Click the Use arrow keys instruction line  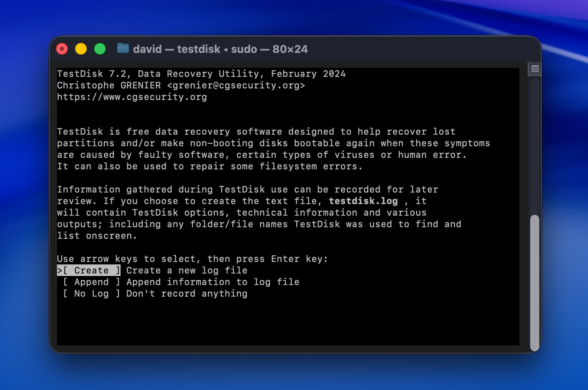click(192, 259)
